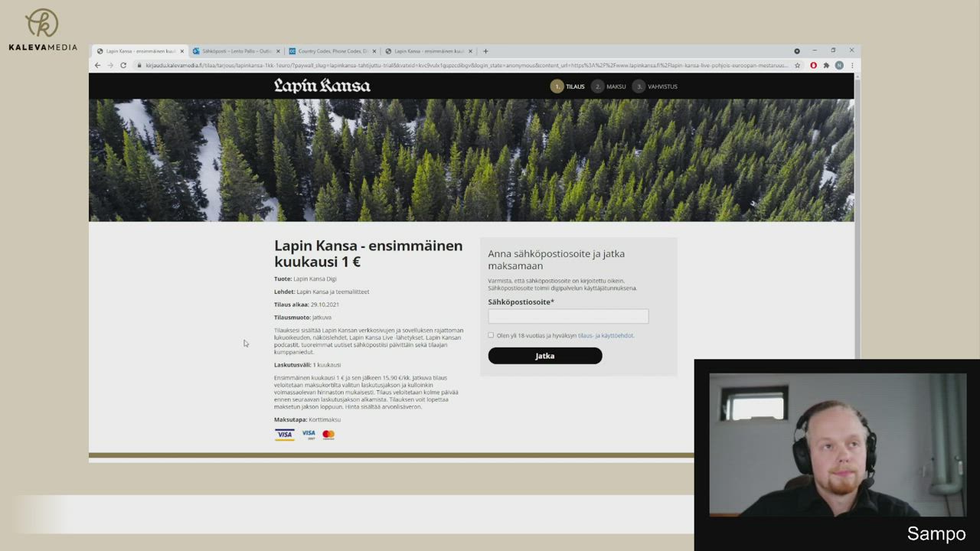
Task: Tick the 18-vuotias terms checkbox
Action: click(x=491, y=335)
